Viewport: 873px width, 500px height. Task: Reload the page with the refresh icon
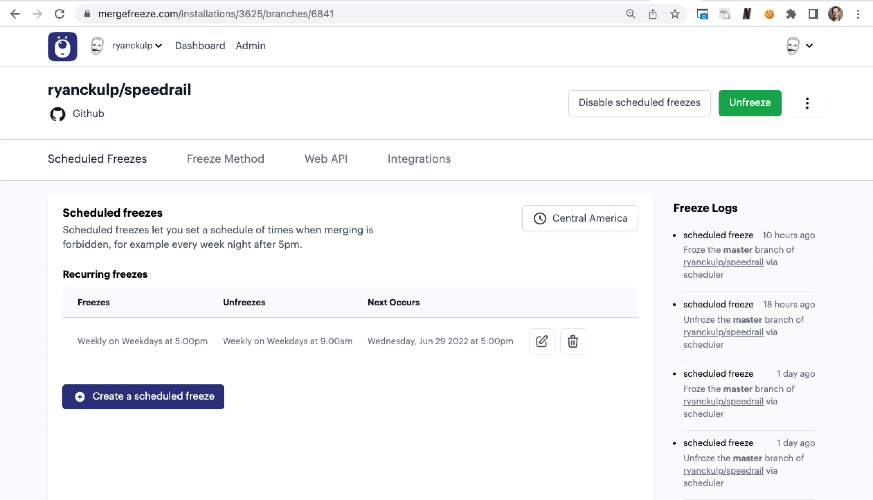pyautogui.click(x=60, y=14)
